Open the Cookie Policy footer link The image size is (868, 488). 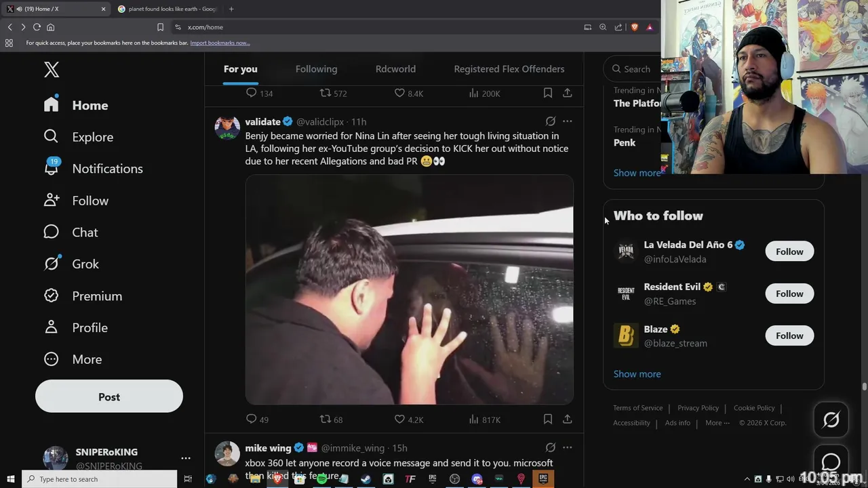(x=754, y=408)
